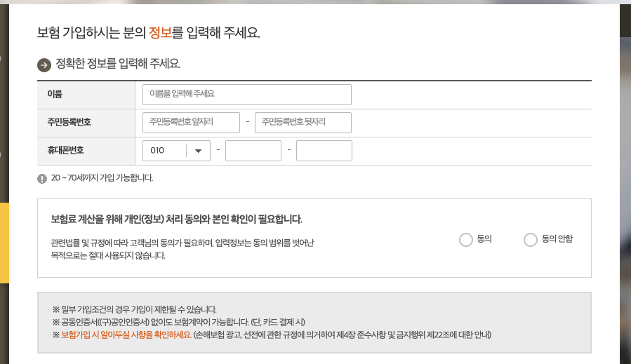The width and height of the screenshot is (631, 364).
Task: Click the 이름 row label
Action: click(x=55, y=94)
